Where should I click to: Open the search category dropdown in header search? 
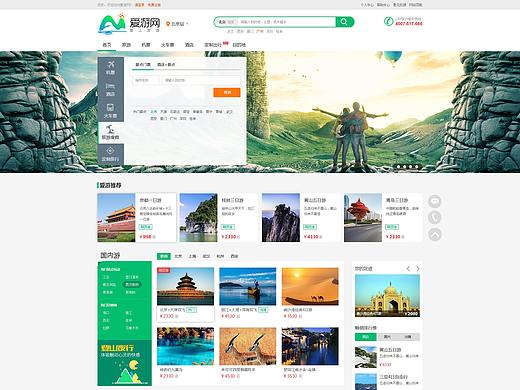227,22
